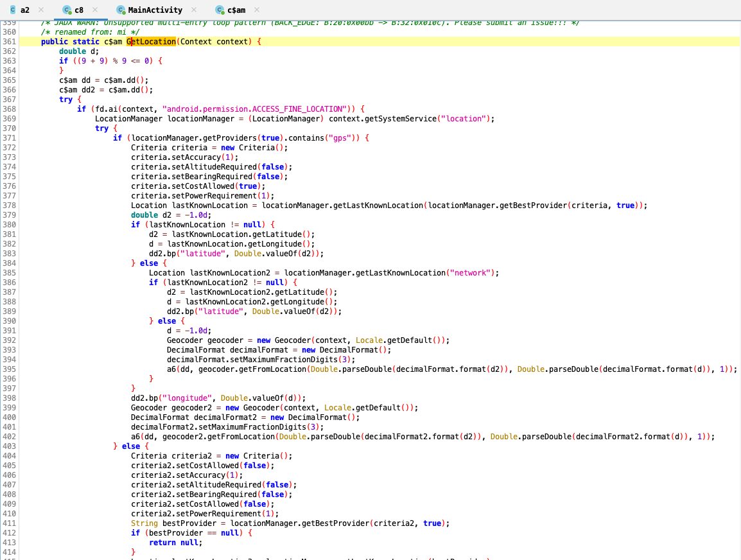Viewport: 741px width, 560px height.
Task: Click the if ((9 + 9) % 9 condition
Action: click(x=110, y=61)
